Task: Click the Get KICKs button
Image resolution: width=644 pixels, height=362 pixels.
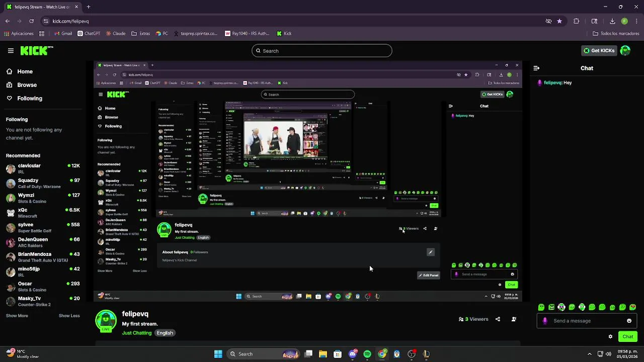Action: click(599, 51)
